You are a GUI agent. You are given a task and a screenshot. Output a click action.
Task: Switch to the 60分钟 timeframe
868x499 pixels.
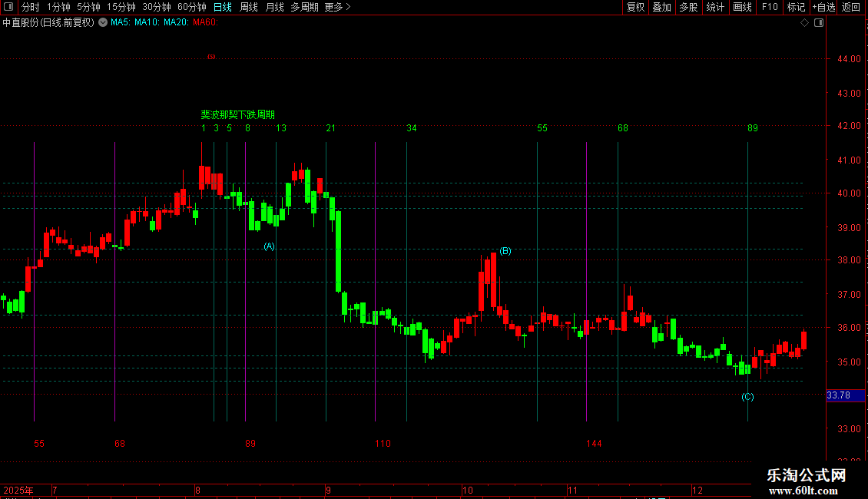coord(191,7)
